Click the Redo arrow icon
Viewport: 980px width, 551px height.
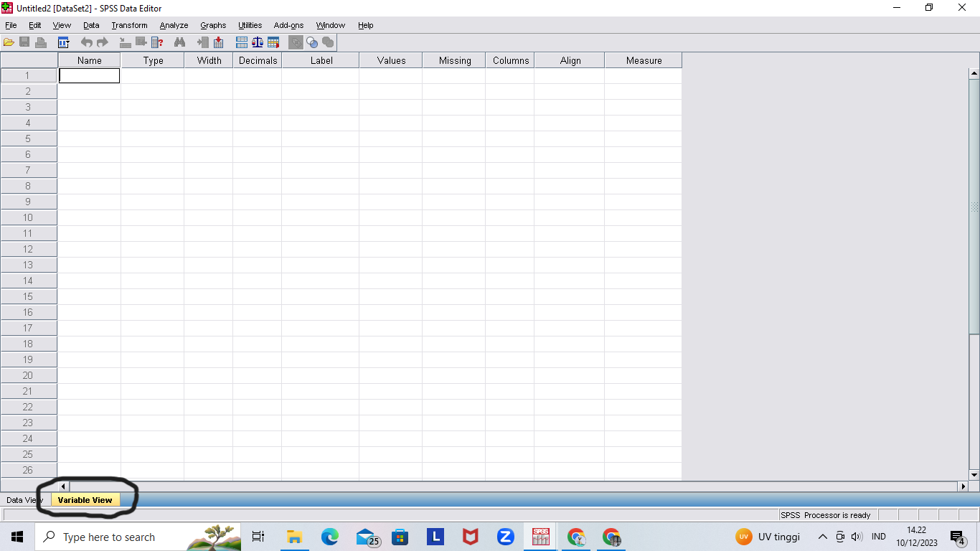pyautogui.click(x=103, y=42)
